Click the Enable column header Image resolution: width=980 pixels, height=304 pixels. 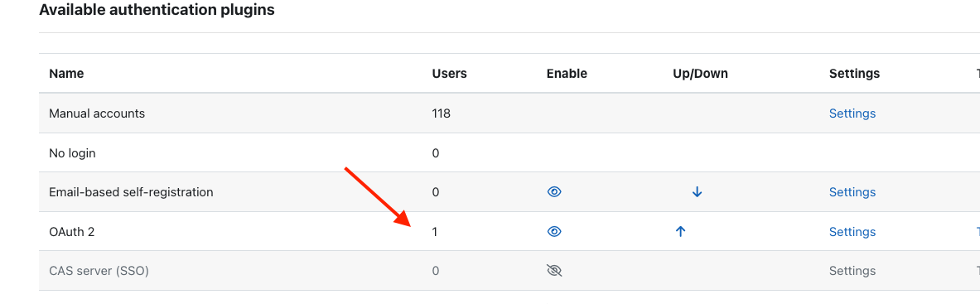pos(567,73)
